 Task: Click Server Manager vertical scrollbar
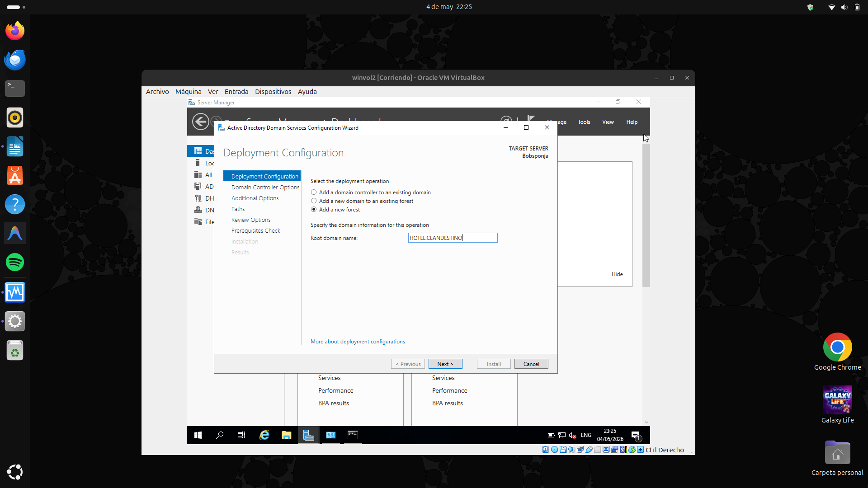click(646, 215)
